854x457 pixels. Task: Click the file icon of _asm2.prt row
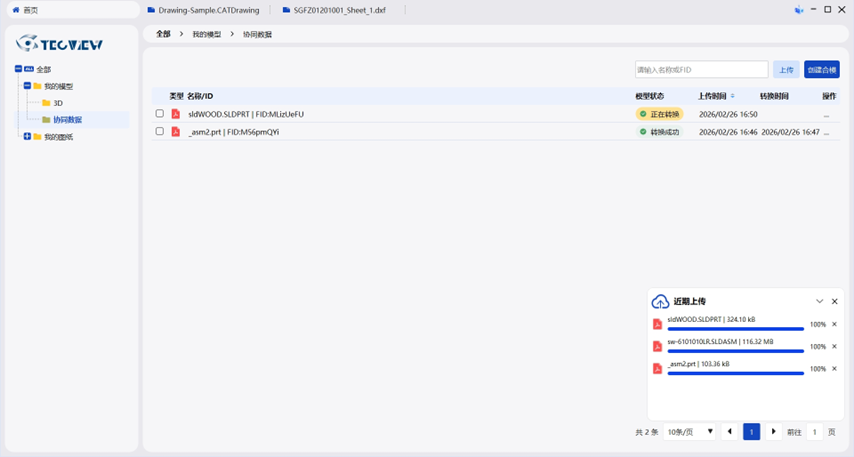pyautogui.click(x=176, y=132)
